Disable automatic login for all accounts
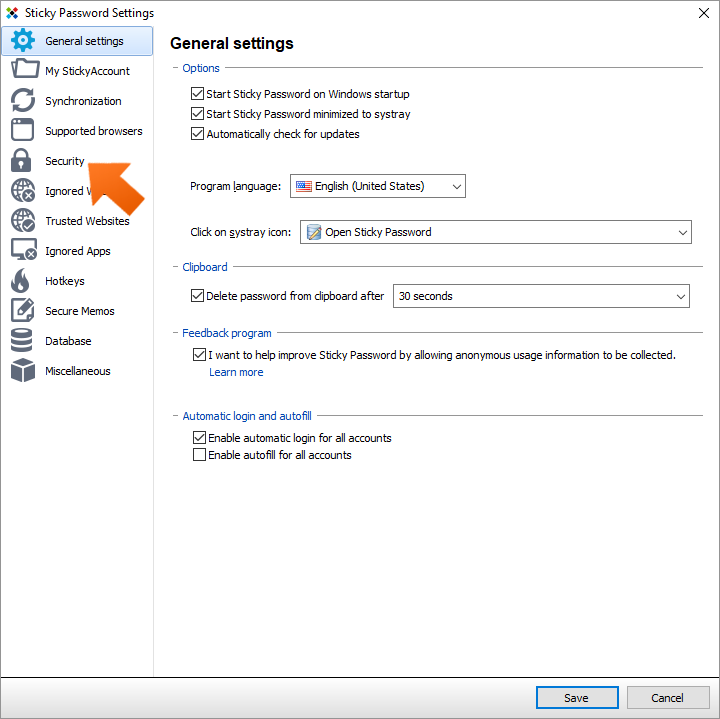 pos(199,438)
